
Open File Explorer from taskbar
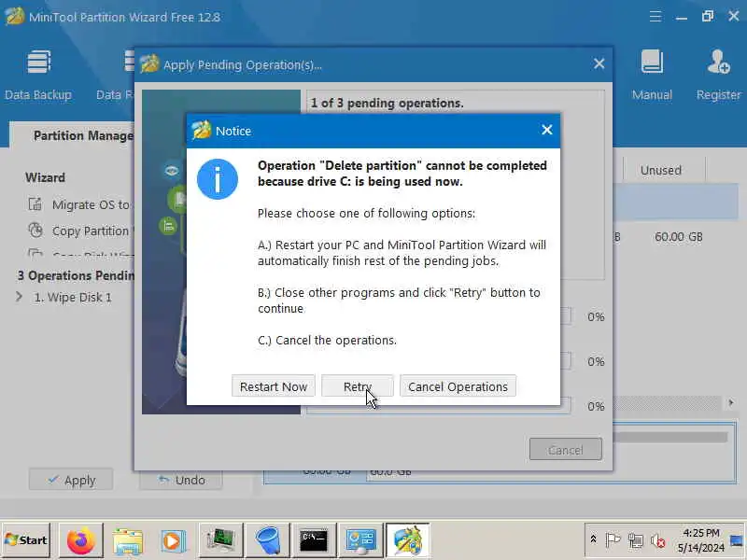127,540
